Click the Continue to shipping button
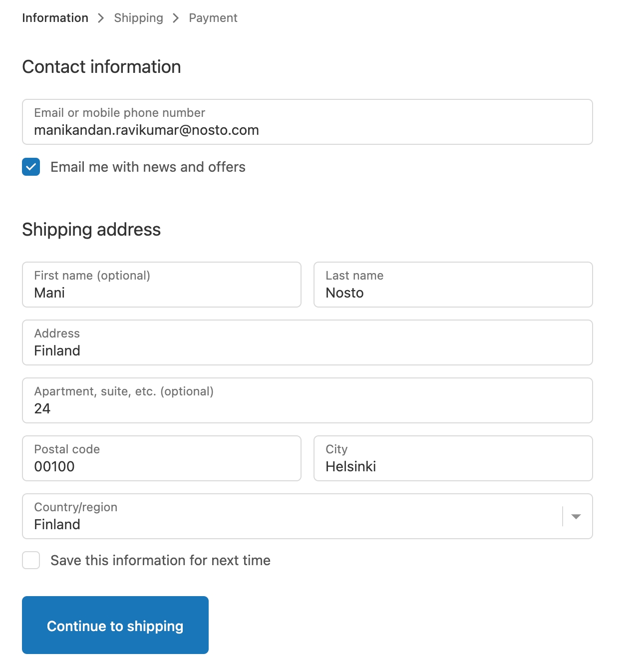 point(115,625)
